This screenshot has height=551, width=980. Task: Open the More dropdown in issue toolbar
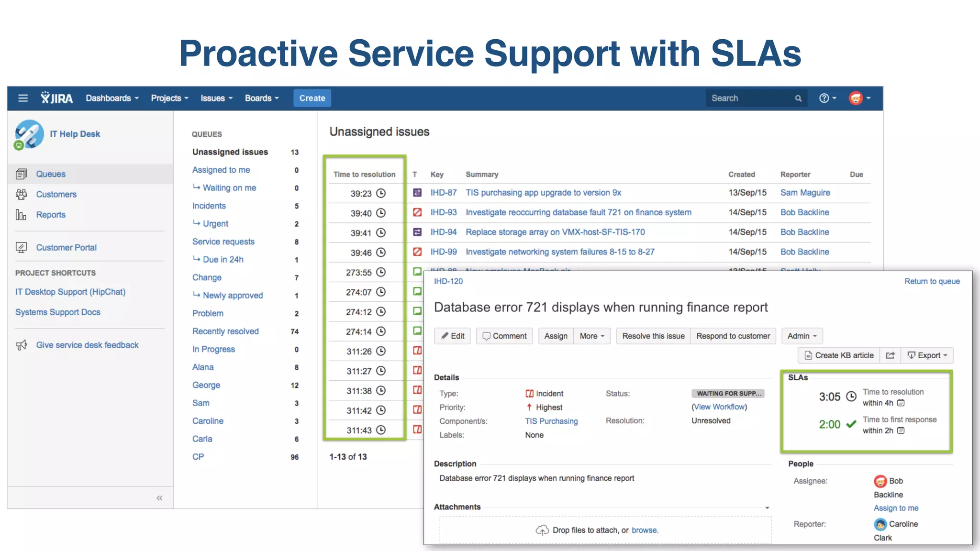pos(592,336)
